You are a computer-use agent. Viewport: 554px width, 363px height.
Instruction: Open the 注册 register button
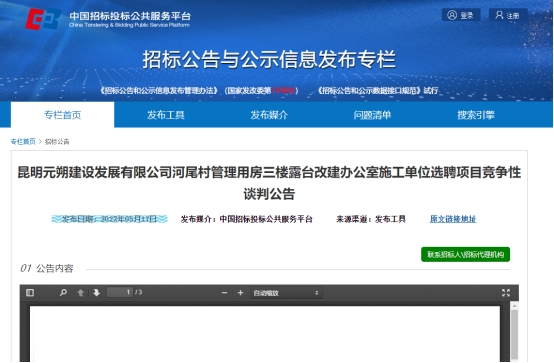508,15
